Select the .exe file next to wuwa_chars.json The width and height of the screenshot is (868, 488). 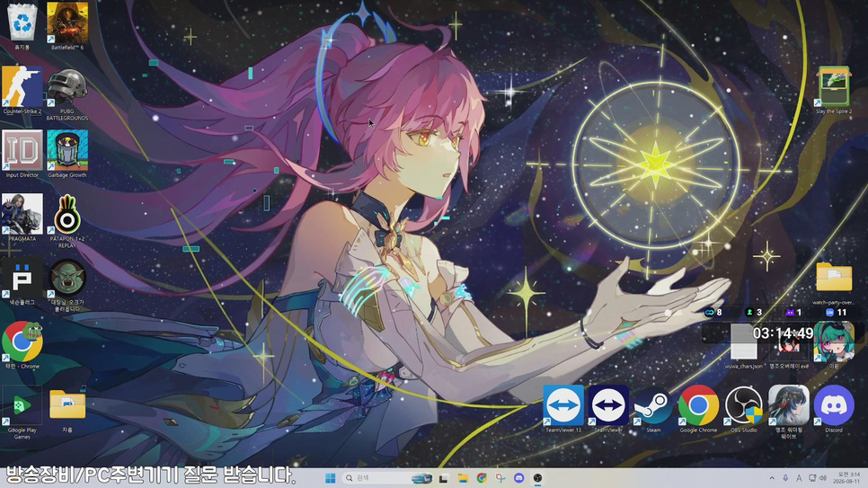tap(789, 346)
